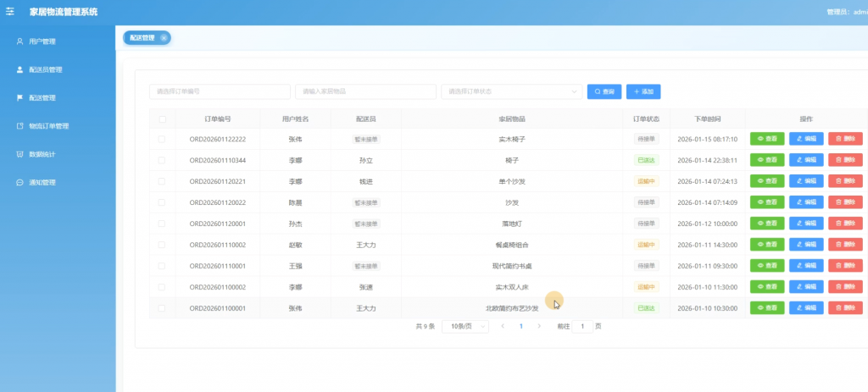Click the 已送达 status tag of ORD202601110344
Viewport: 868px width, 392px height.
click(647, 160)
